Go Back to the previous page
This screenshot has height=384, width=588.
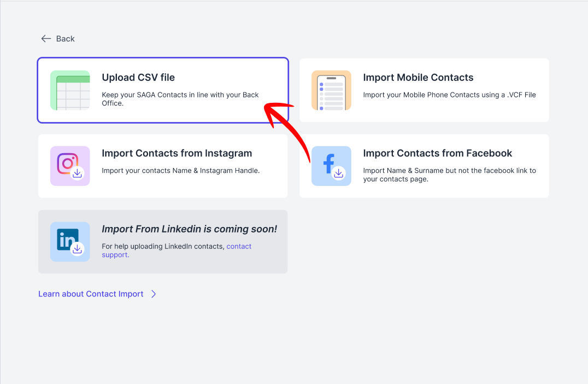(58, 39)
